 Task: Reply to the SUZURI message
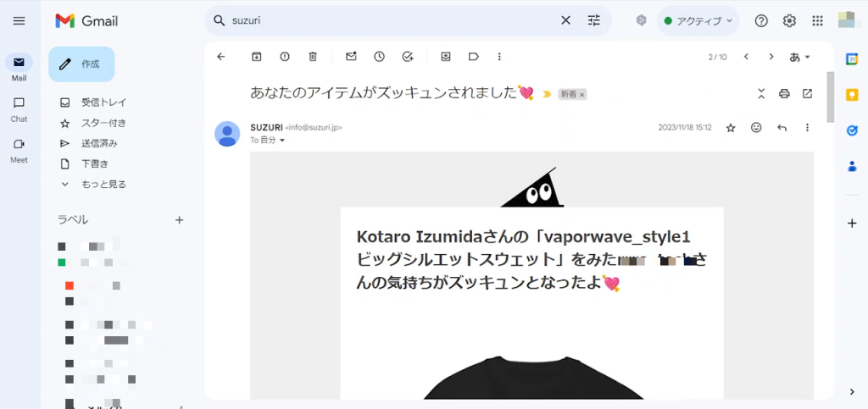782,128
